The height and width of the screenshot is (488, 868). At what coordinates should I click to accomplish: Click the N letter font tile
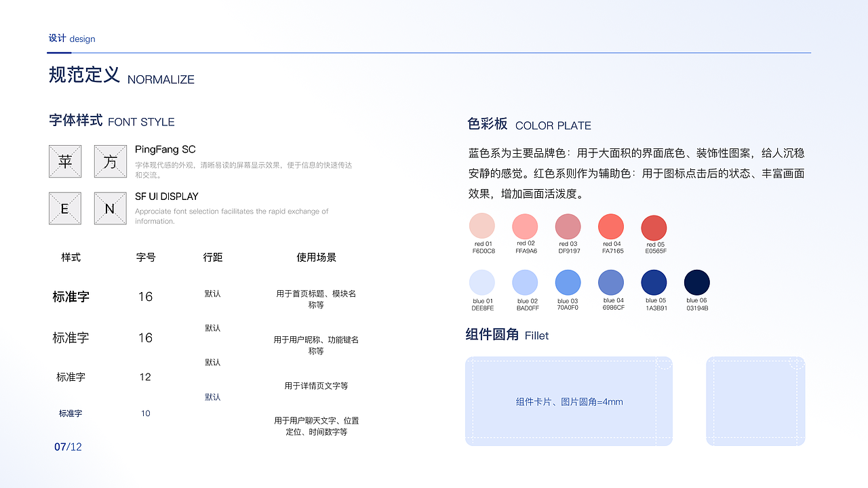click(x=111, y=209)
